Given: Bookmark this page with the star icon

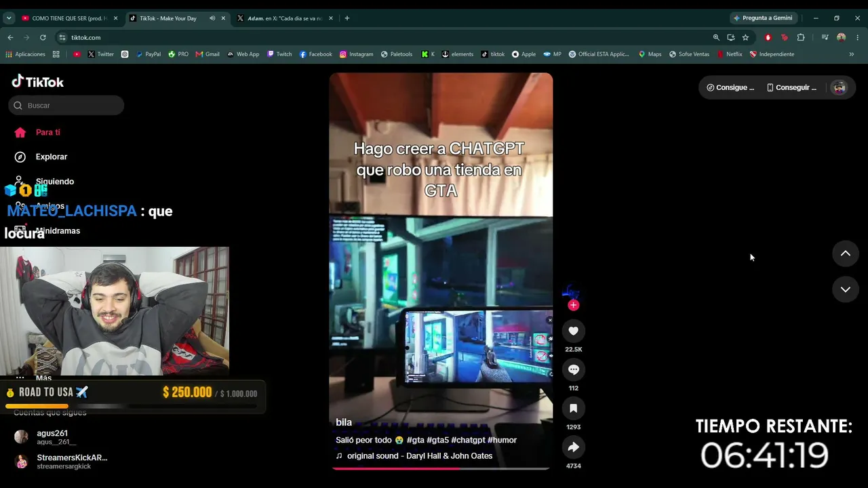Looking at the screenshot, I should pos(745,37).
